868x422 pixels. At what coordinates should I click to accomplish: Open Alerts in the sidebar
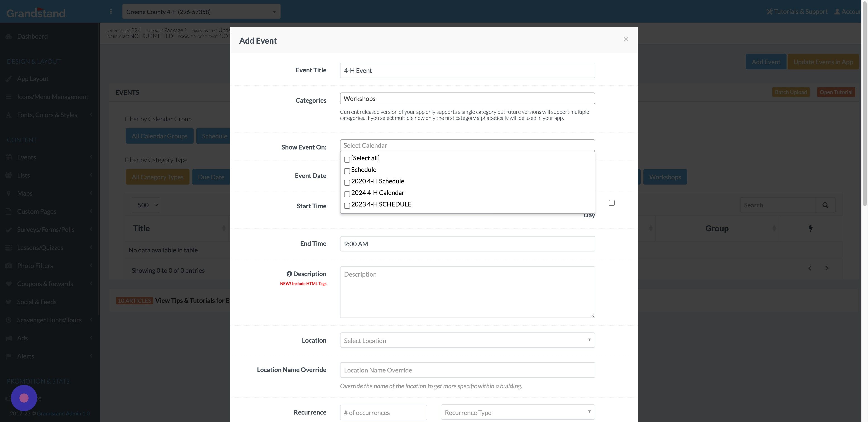click(x=26, y=356)
